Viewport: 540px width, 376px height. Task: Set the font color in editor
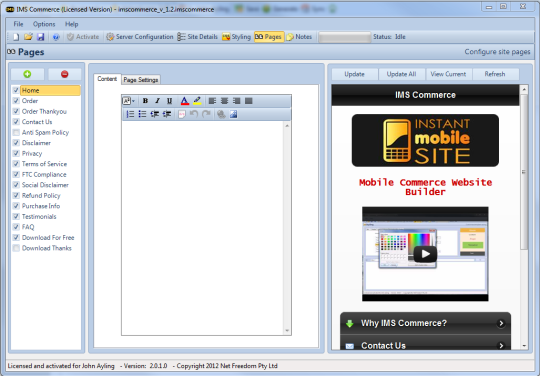pos(185,101)
